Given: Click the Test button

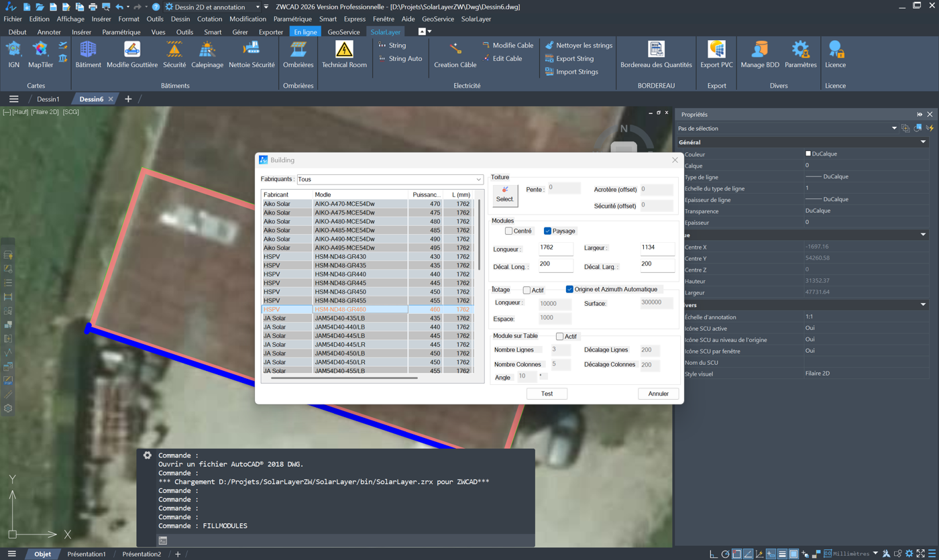Looking at the screenshot, I should point(547,394).
